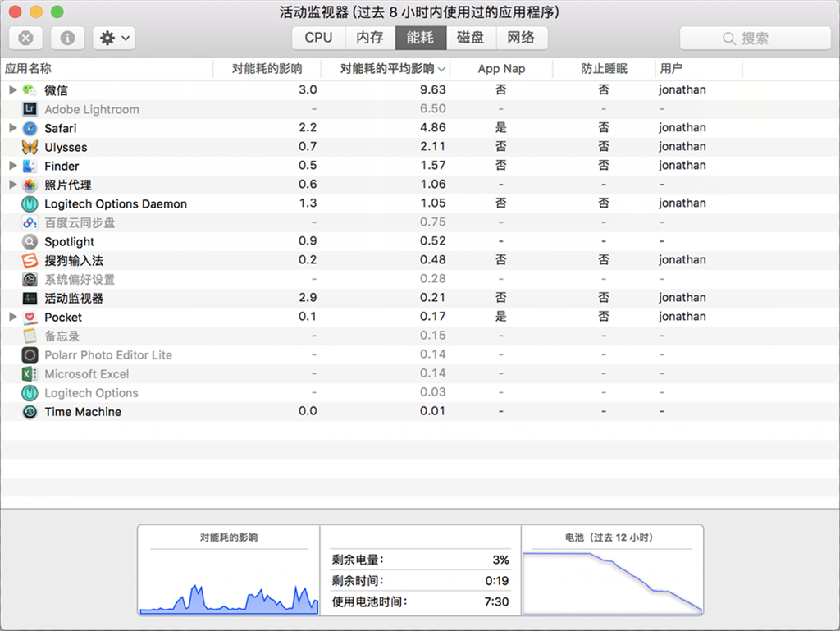Screen dimensions: 840x631
Task: Click the Microsoft Excel icon
Action: point(30,374)
